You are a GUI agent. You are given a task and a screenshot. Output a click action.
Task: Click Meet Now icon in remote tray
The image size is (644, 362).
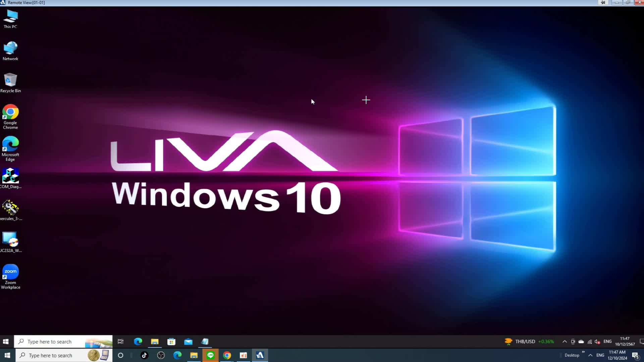573,342
